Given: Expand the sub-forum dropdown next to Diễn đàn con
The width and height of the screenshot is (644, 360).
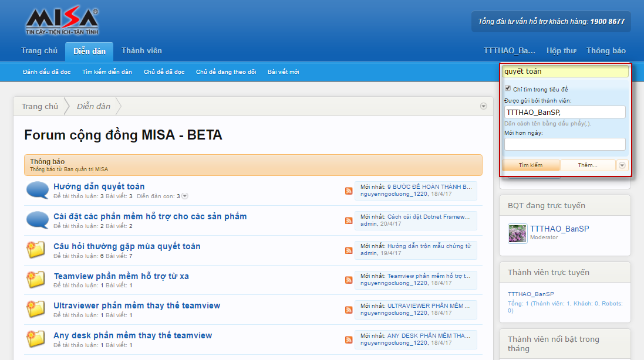Looking at the screenshot, I should [x=185, y=196].
